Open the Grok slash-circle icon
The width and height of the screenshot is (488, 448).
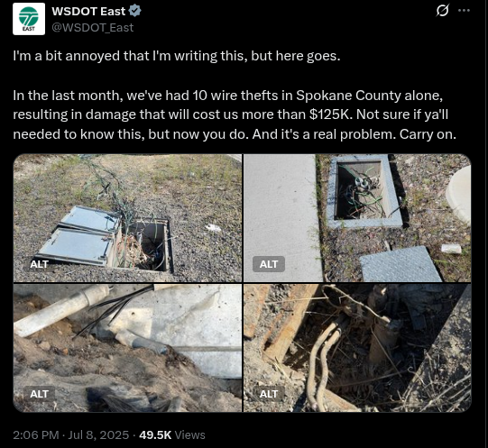click(x=442, y=11)
